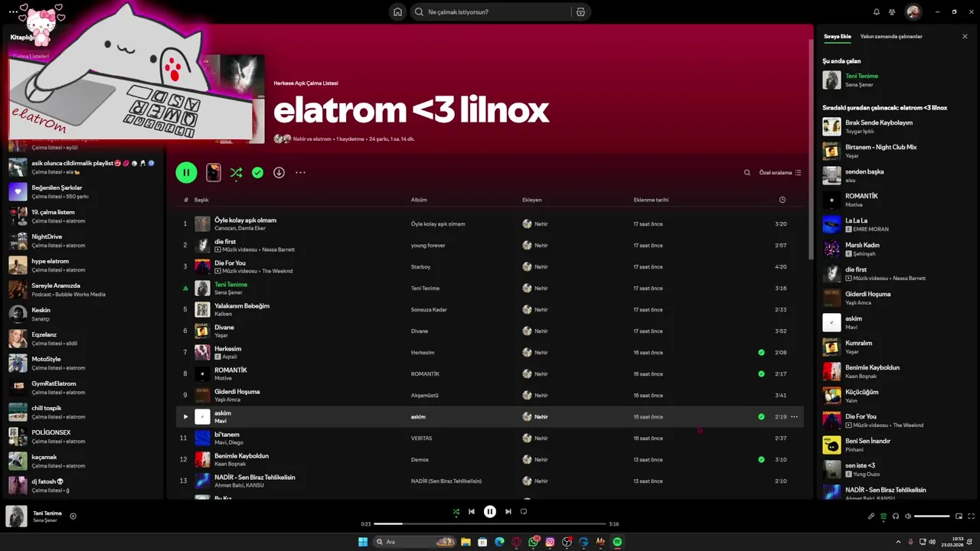The height and width of the screenshot is (551, 980).
Task: Mute audio with speaker icon
Action: [x=908, y=516]
